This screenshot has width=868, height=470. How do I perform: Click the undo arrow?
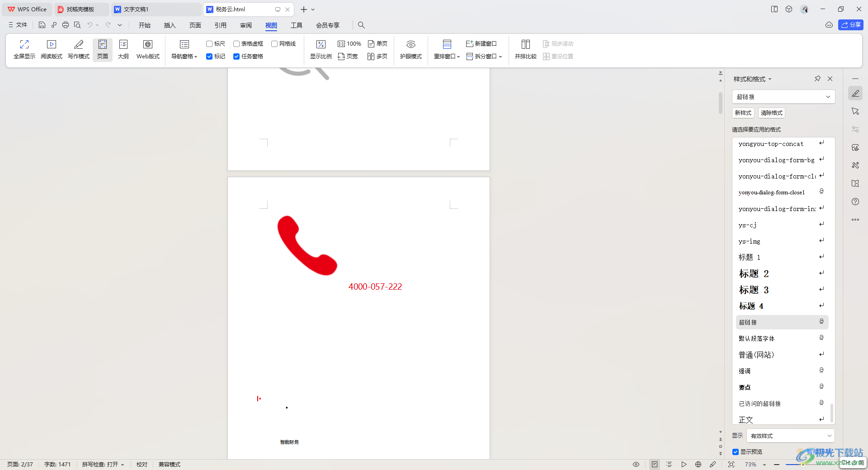[90, 25]
